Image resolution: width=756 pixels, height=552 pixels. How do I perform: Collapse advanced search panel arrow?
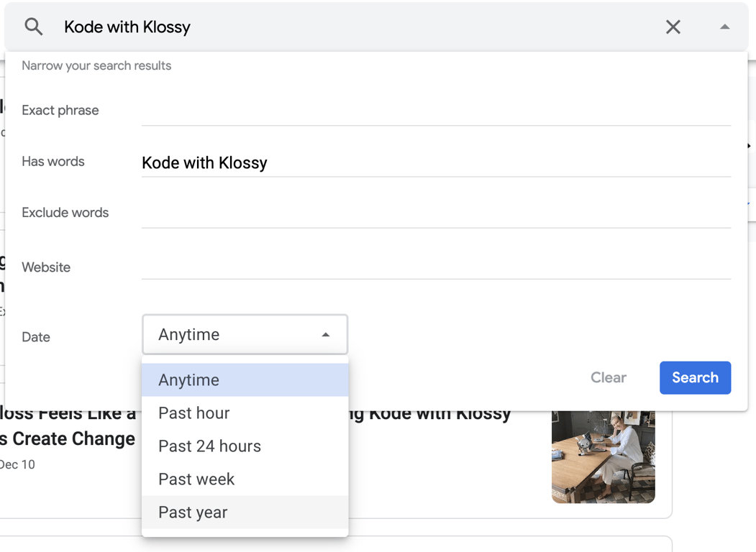(724, 27)
